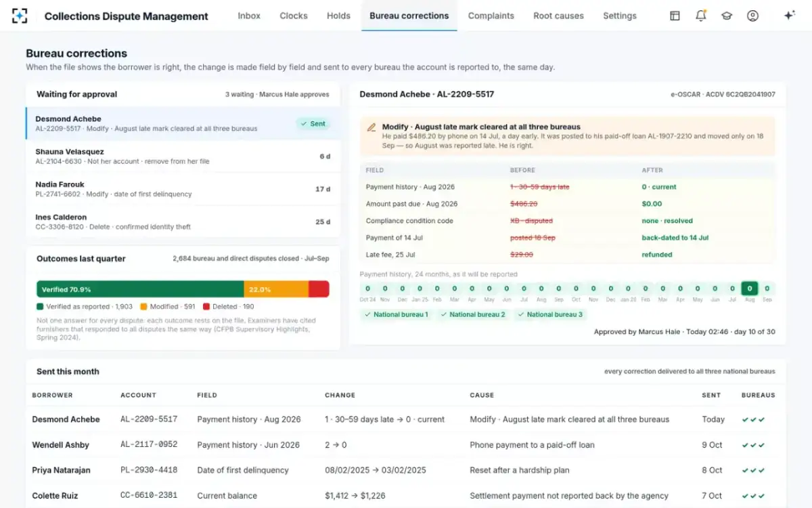Click the red Deleted bar segment

point(319,289)
